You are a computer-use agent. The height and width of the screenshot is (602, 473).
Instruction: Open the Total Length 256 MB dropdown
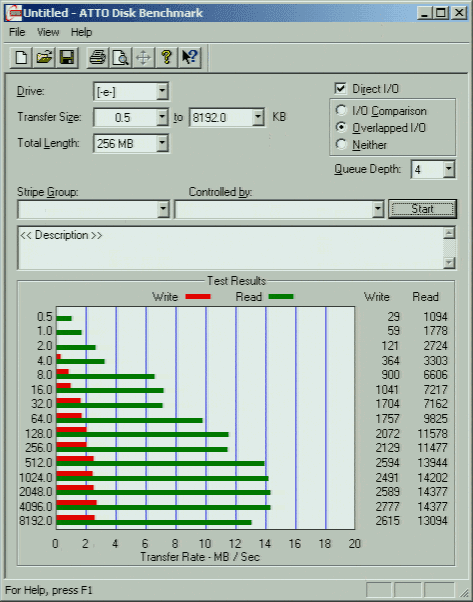(x=162, y=143)
